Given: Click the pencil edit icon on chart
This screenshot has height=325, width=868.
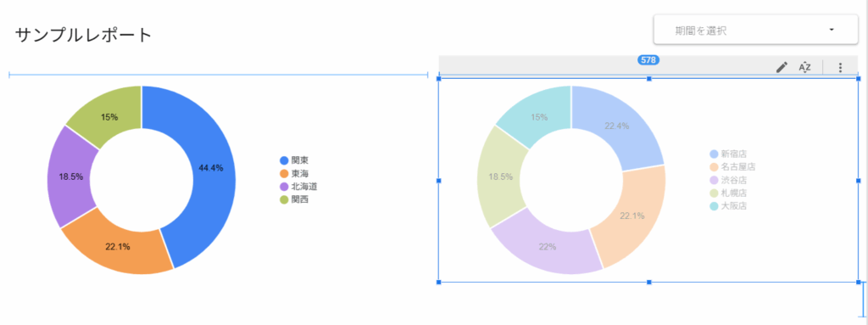Looking at the screenshot, I should click(782, 67).
